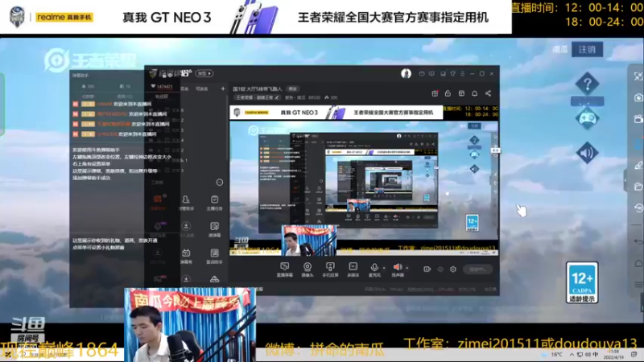Select the sidebar brush tool icon
Screen dimensions: 644x362
(x=638, y=165)
